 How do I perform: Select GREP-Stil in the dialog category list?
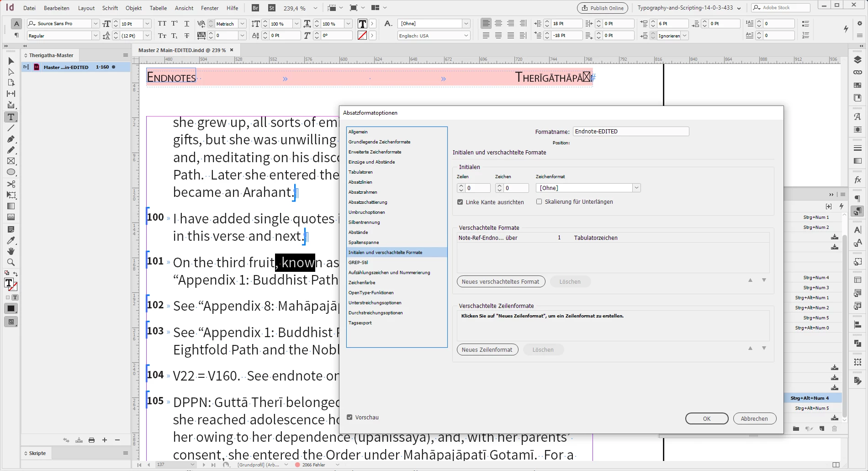pyautogui.click(x=397, y=262)
